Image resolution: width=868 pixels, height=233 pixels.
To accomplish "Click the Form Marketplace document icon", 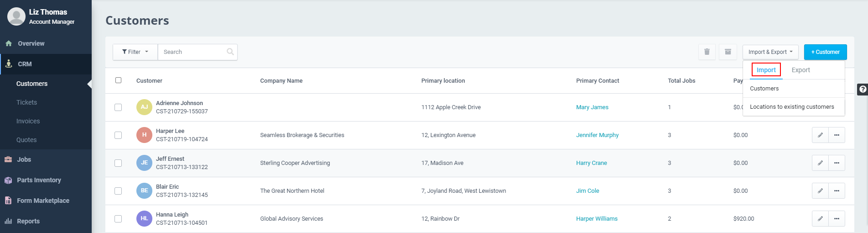I will point(8,201).
